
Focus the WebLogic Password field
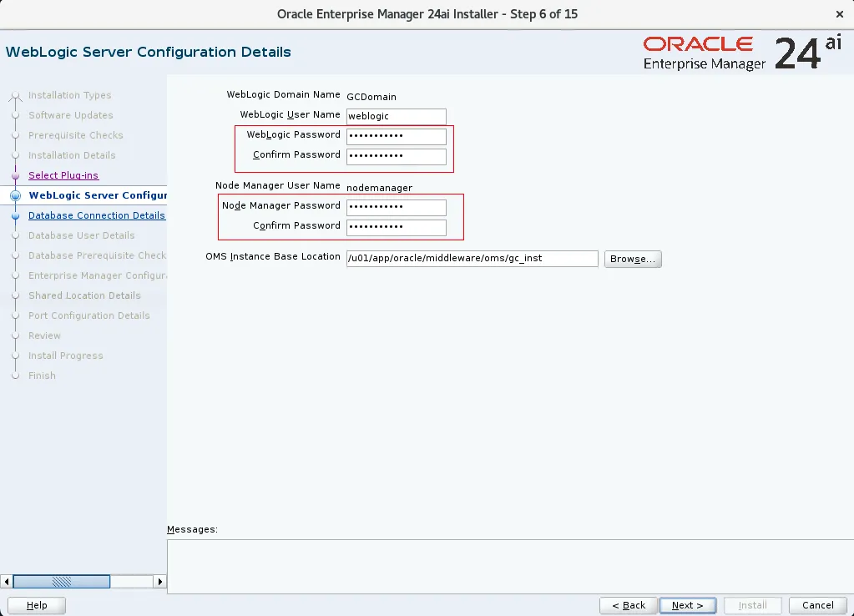[396, 136]
